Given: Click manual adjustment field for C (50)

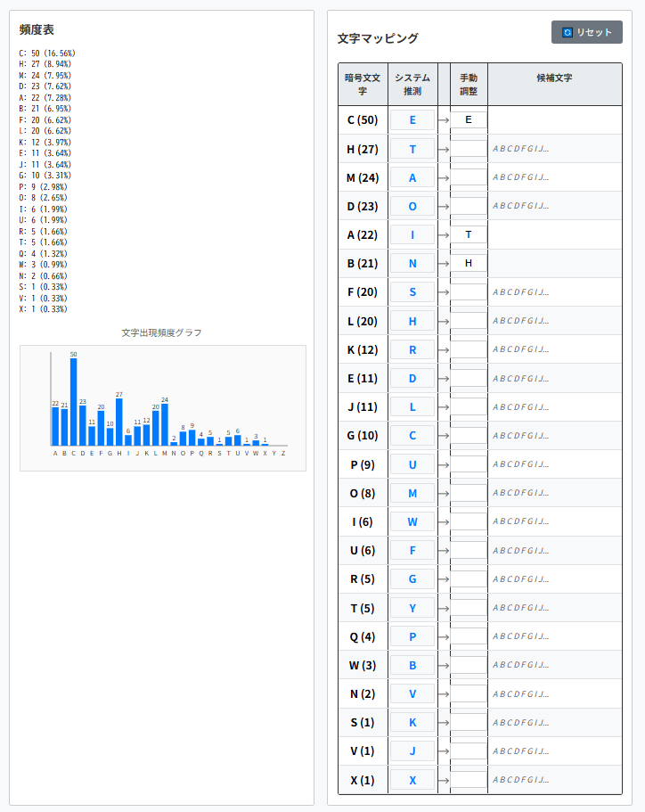Looking at the screenshot, I should pyautogui.click(x=469, y=119).
